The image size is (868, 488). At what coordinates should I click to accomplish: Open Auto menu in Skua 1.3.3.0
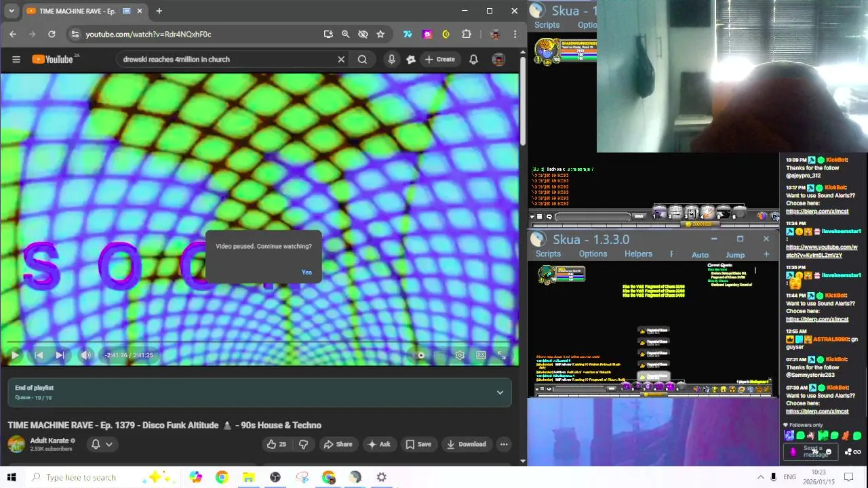(x=700, y=255)
